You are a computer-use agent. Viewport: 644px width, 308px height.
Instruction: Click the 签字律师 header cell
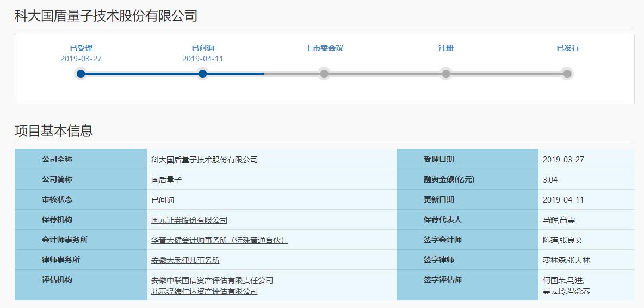467,260
